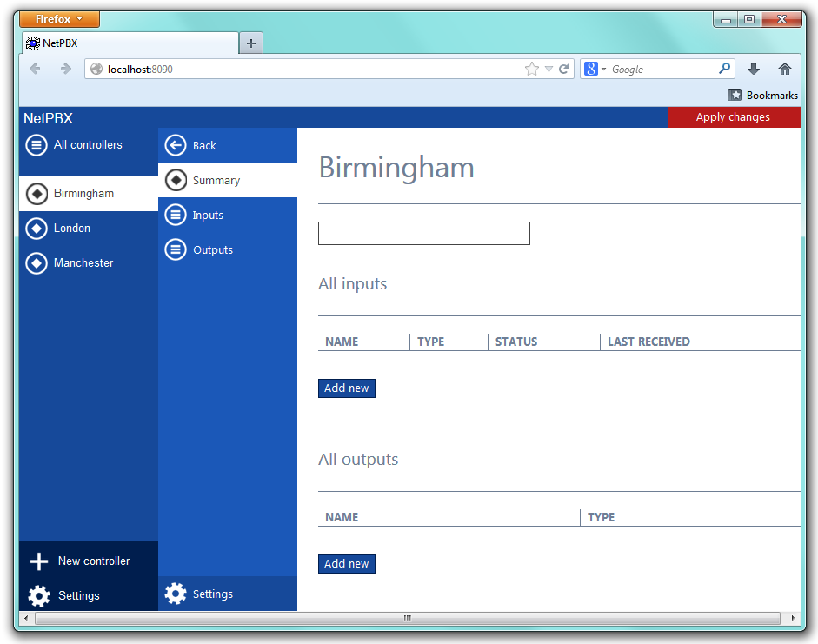Expand the URL history dropdown arrow
Image resolution: width=818 pixels, height=644 pixels.
(x=549, y=70)
